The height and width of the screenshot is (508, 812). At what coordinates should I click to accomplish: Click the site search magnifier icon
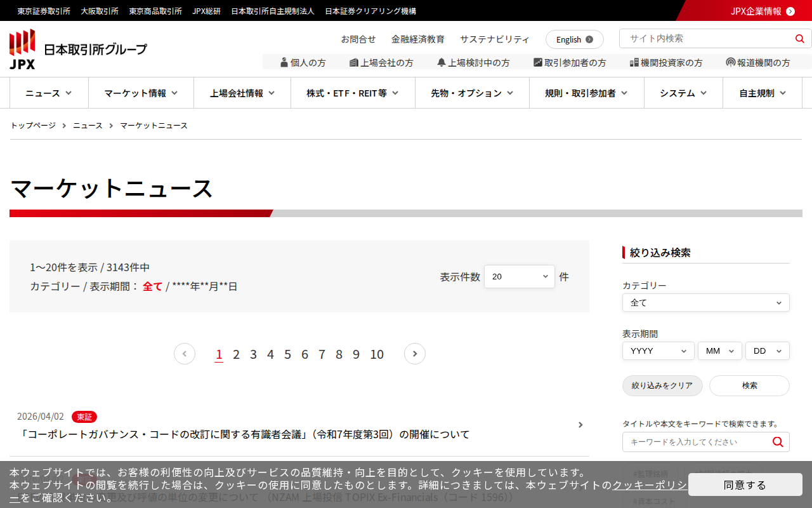coord(799,39)
